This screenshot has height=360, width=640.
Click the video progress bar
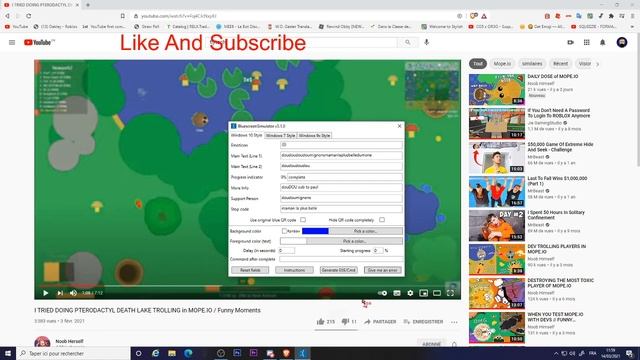pyautogui.click(x=248, y=286)
